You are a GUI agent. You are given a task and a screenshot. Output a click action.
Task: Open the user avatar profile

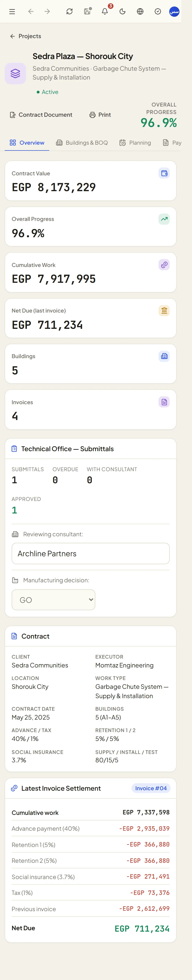pyautogui.click(x=174, y=11)
